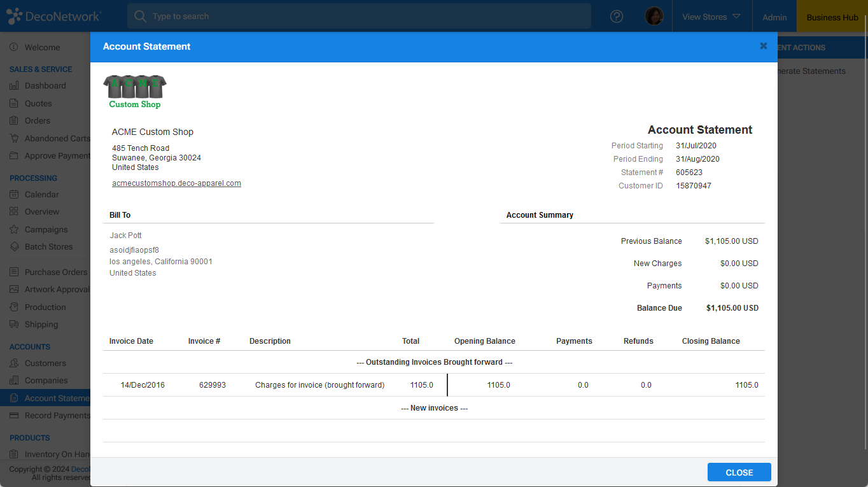Click the Campaigns star icon

coord(14,230)
